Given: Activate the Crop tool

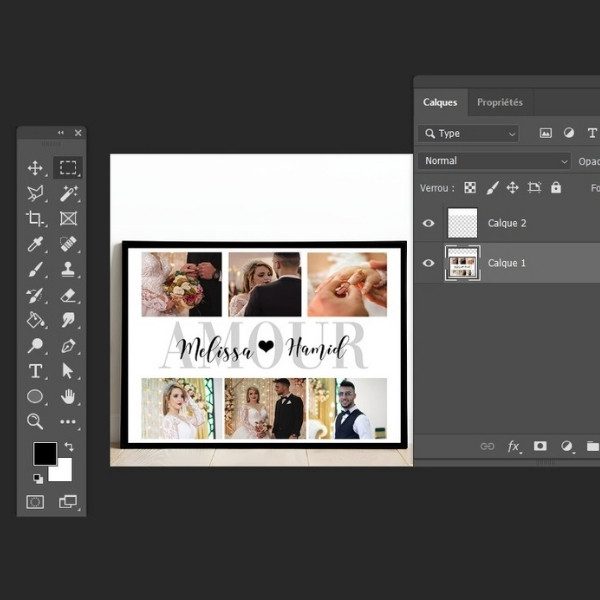Looking at the screenshot, I should pos(35,218).
